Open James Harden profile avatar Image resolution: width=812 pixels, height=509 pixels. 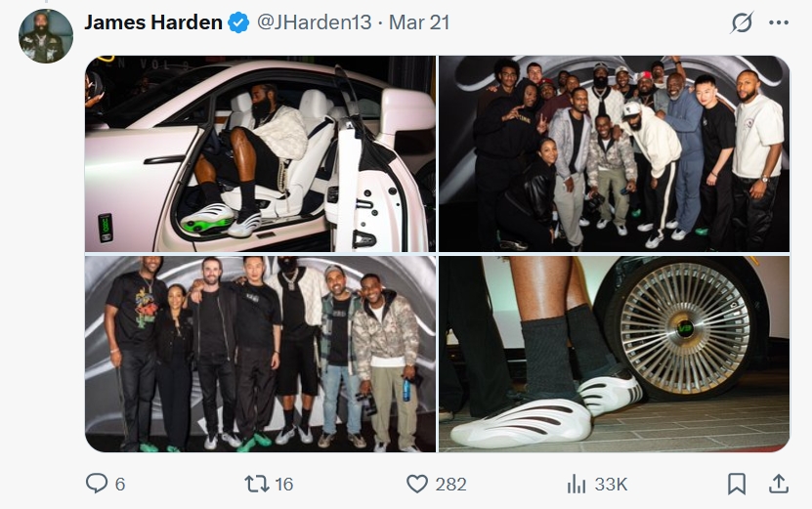46,36
